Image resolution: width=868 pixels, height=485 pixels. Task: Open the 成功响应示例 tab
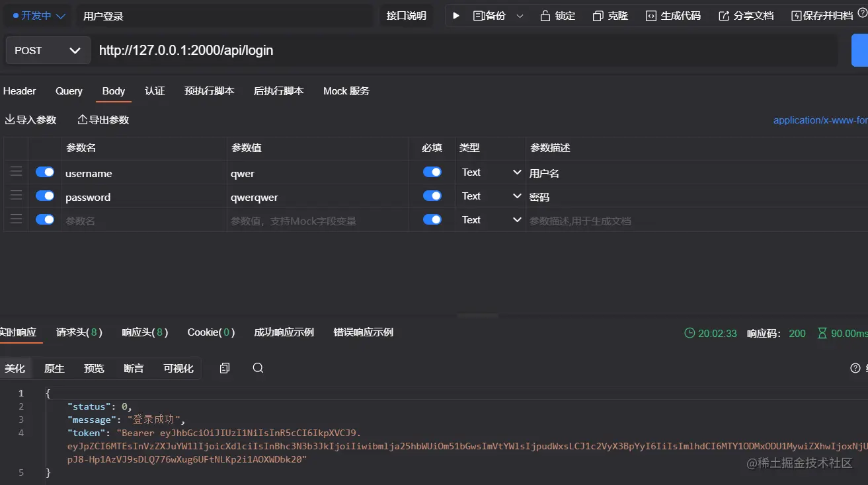coord(284,332)
